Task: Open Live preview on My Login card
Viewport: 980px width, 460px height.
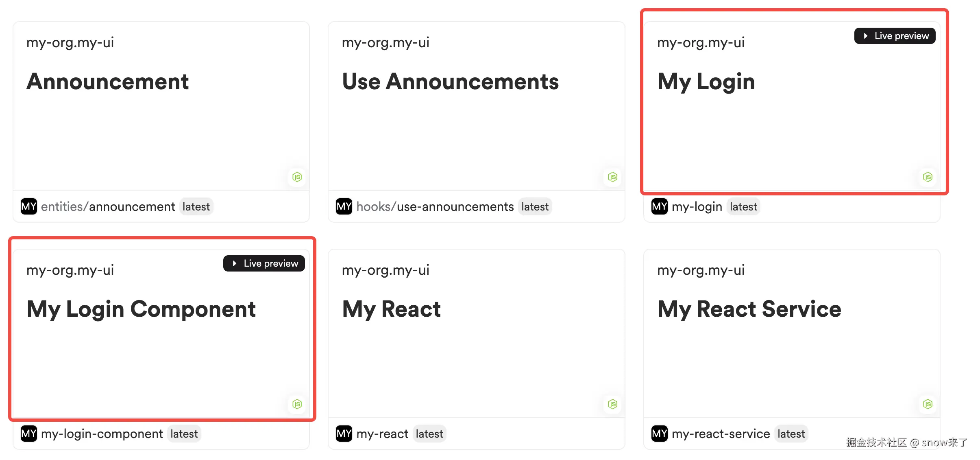Action: pos(895,36)
